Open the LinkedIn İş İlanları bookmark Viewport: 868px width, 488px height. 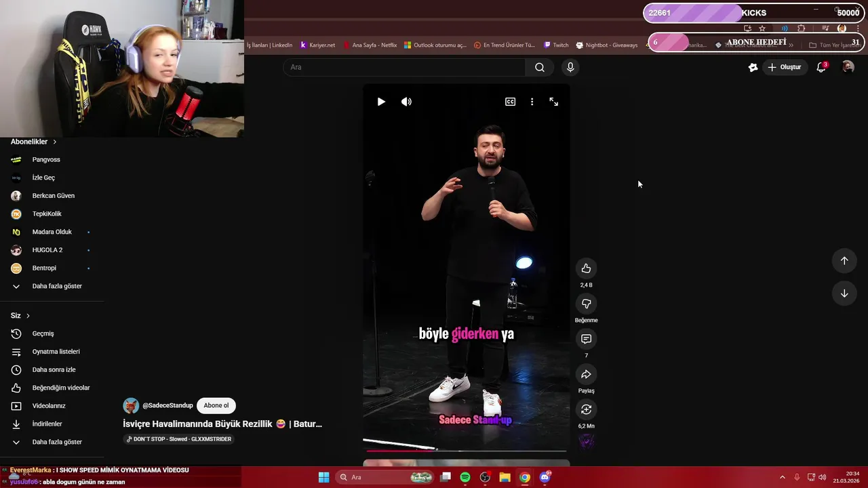[269, 45]
